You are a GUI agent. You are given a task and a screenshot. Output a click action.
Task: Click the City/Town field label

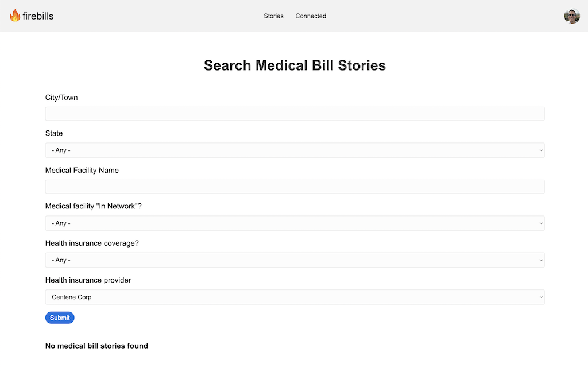tap(61, 98)
